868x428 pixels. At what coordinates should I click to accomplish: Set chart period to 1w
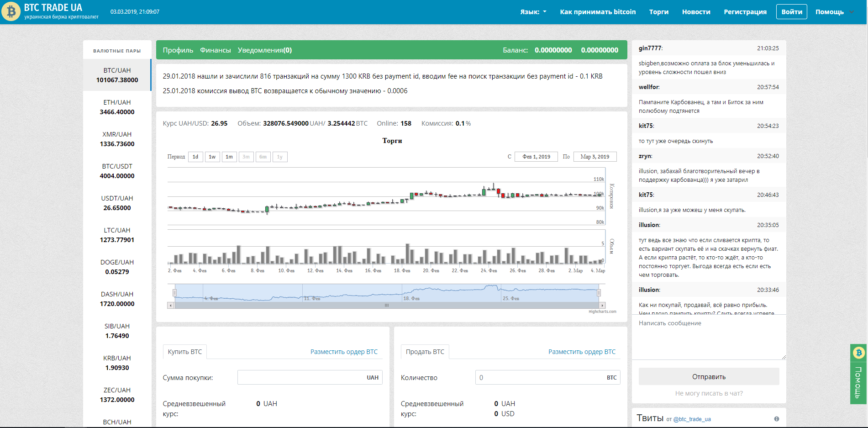(x=212, y=157)
